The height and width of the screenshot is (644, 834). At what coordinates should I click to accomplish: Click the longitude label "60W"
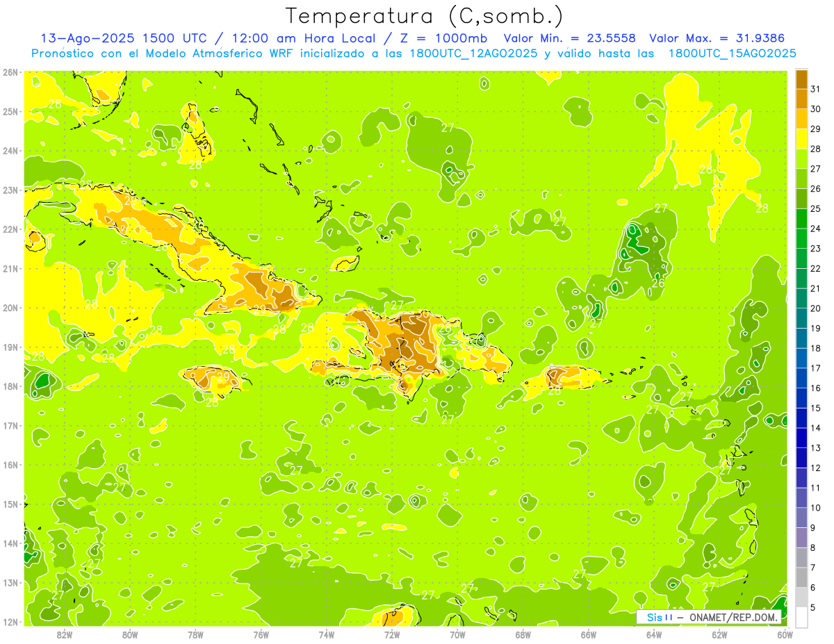784,634
